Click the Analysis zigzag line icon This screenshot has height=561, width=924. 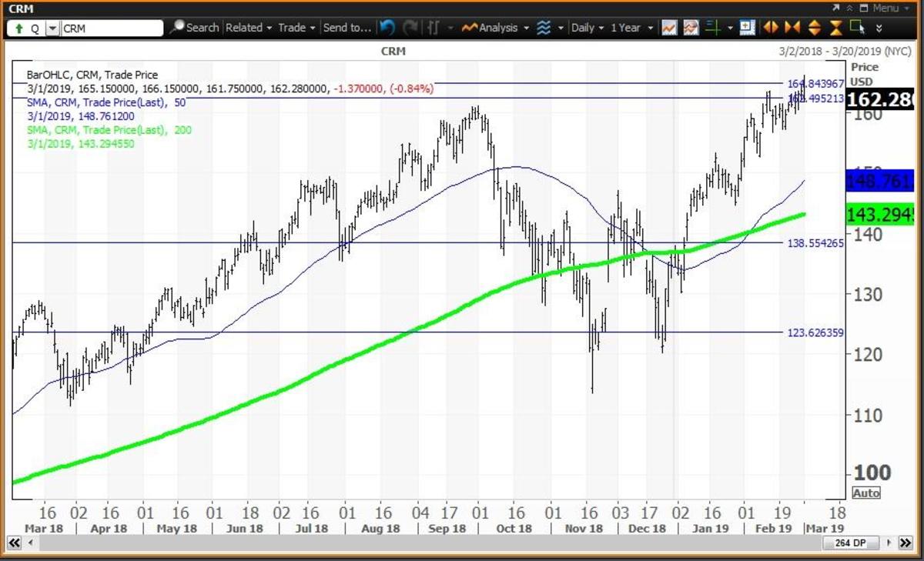tap(470, 28)
